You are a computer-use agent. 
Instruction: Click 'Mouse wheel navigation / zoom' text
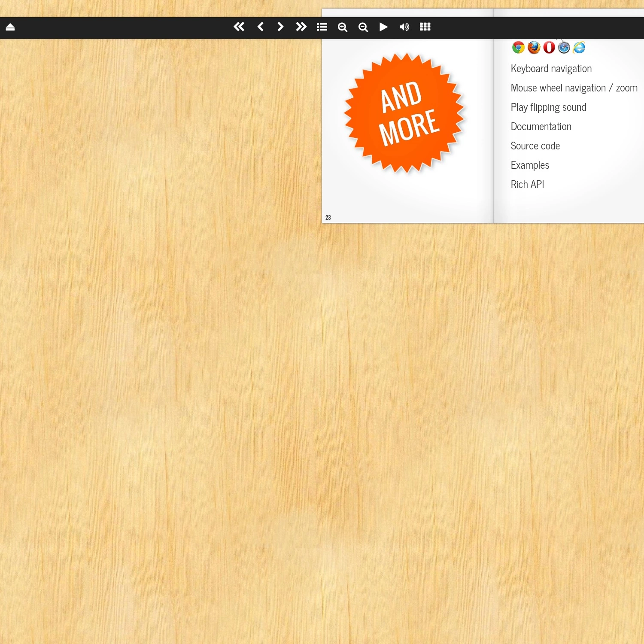(x=574, y=88)
